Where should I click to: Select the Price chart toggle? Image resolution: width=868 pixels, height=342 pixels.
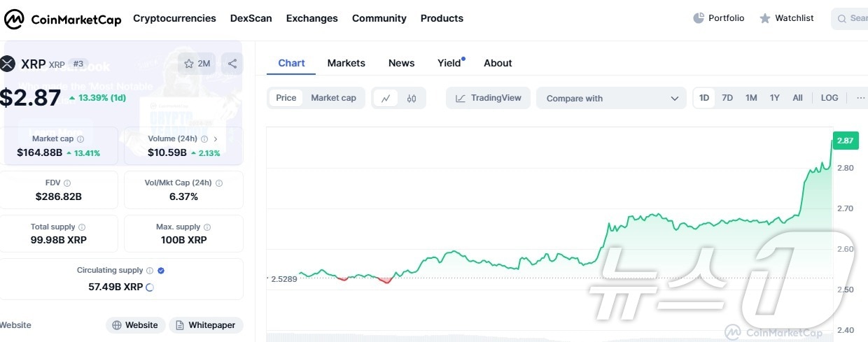coord(286,98)
